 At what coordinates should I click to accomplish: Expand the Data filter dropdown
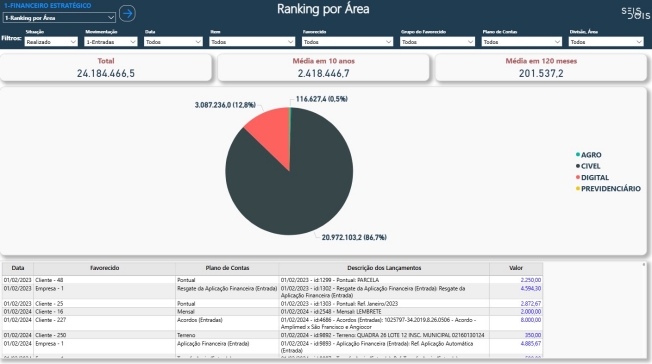tap(173, 42)
